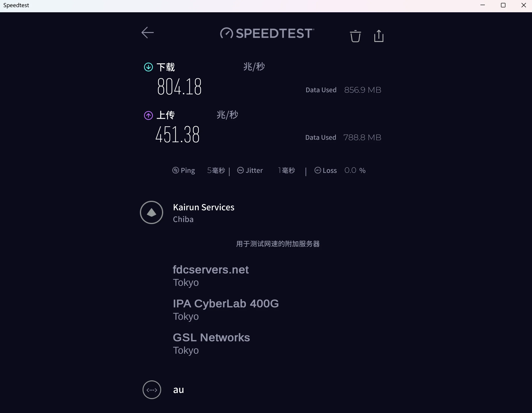The image size is (532, 413).
Task: Click the download arrow icon
Action: [148, 67]
